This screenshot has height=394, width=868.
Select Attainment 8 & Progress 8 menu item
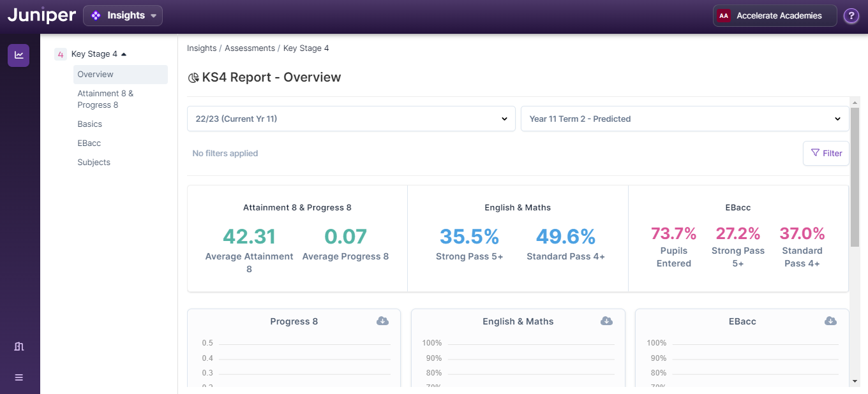[x=105, y=99]
